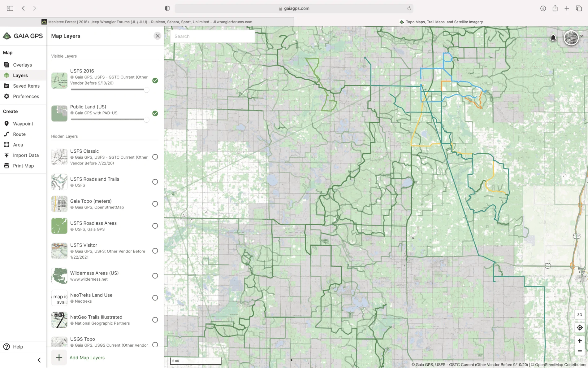Open the user profile avatar menu
The width and height of the screenshot is (588, 368).
pos(571,38)
